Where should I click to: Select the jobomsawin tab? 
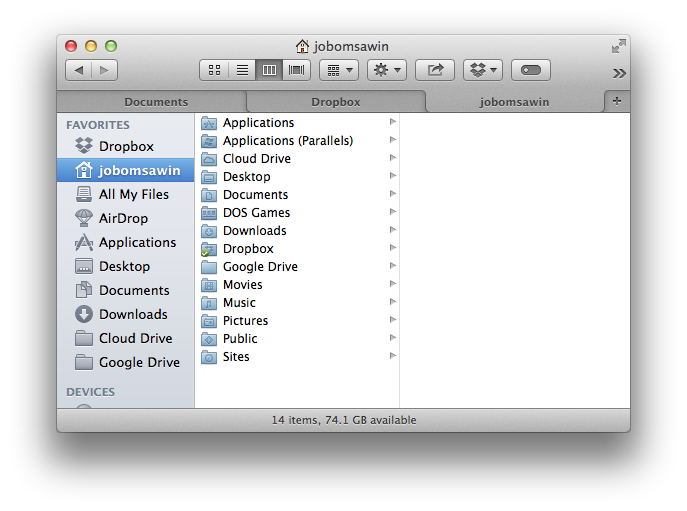tap(514, 102)
